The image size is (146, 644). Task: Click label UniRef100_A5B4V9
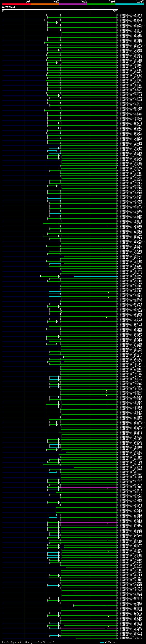[x=131, y=276]
